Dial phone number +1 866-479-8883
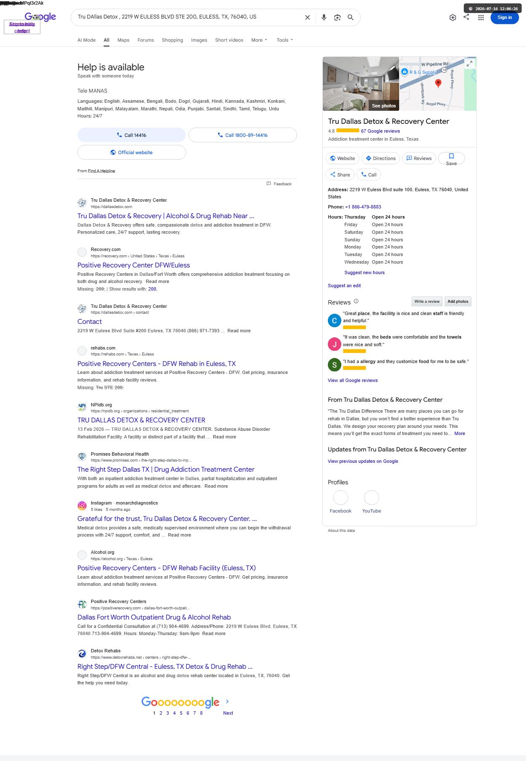532x761 pixels. click(363, 207)
